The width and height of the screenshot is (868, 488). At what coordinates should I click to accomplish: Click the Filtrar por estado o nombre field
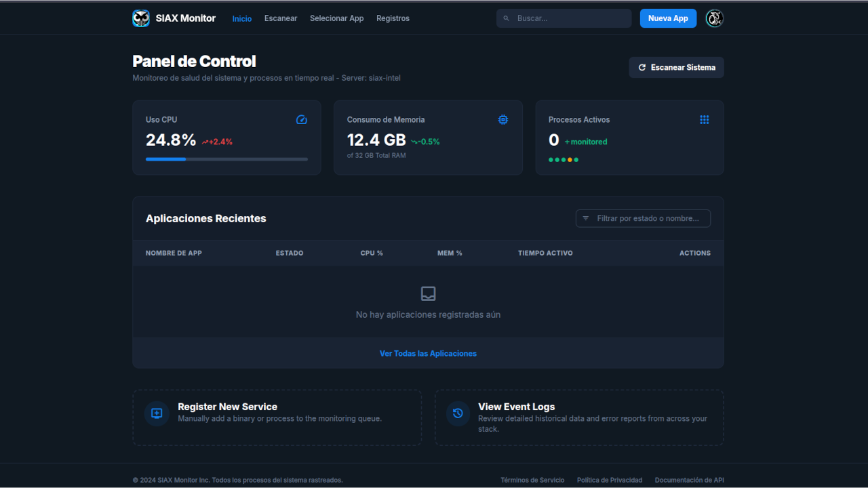point(648,218)
